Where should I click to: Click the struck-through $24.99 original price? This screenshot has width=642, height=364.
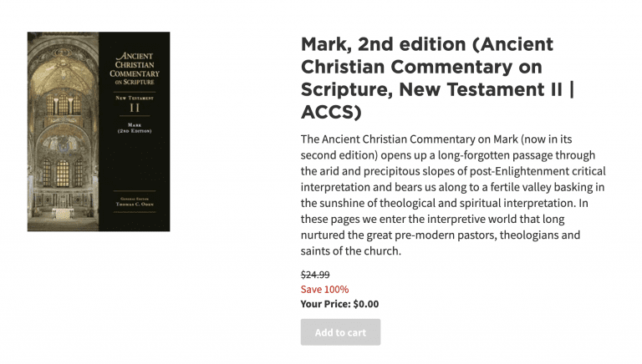tap(315, 275)
